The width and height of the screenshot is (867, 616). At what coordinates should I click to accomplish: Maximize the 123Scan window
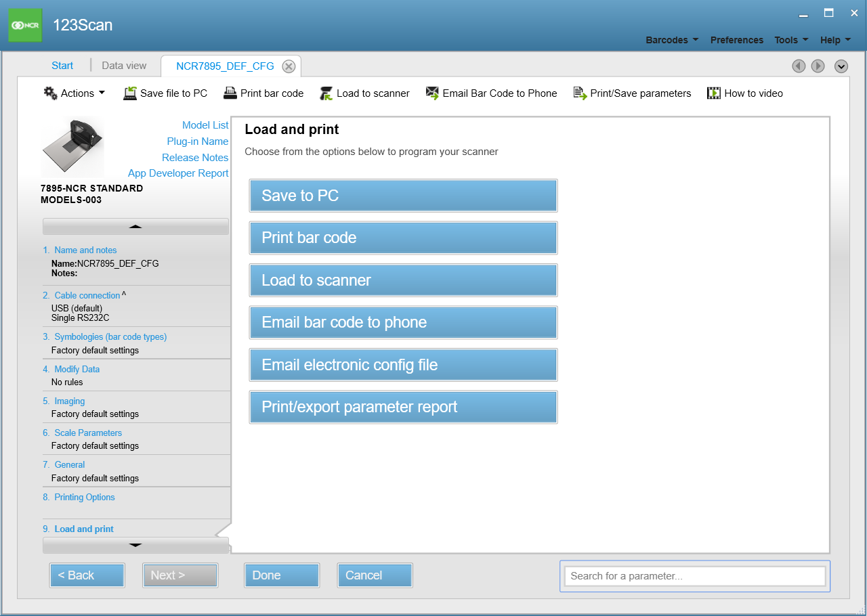coord(828,13)
